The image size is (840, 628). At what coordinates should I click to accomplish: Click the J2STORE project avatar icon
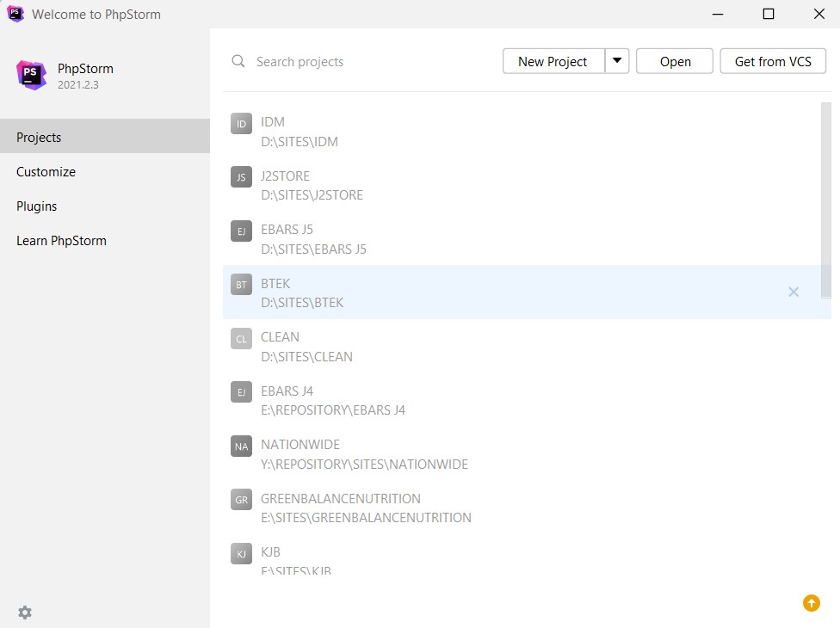[x=241, y=177]
